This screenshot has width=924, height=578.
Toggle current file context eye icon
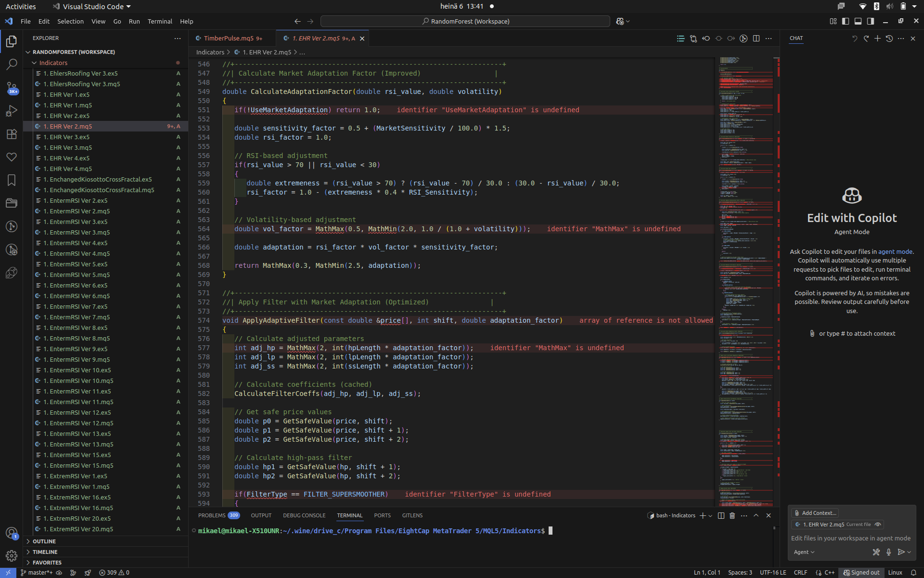pyautogui.click(x=878, y=525)
